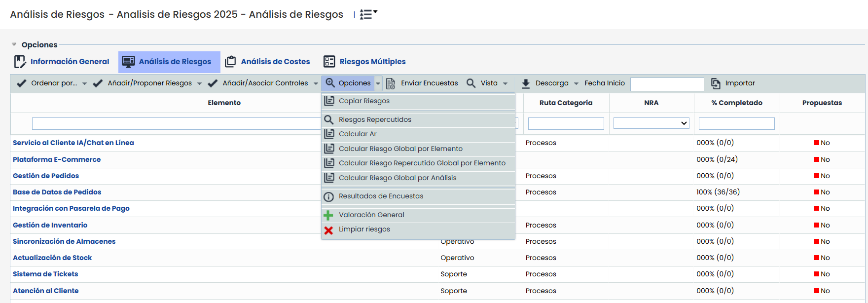Viewport: 868px width, 303px height.
Task: Click the red X Limpiar riesgos icon
Action: point(328,230)
